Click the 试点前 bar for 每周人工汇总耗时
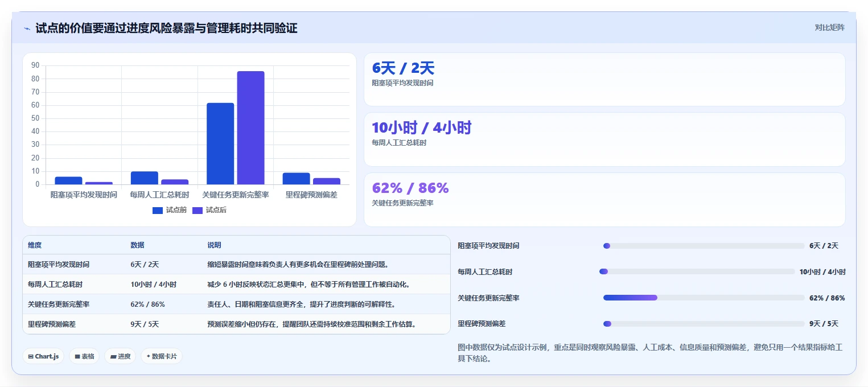The width and height of the screenshot is (868, 387). tap(145, 178)
